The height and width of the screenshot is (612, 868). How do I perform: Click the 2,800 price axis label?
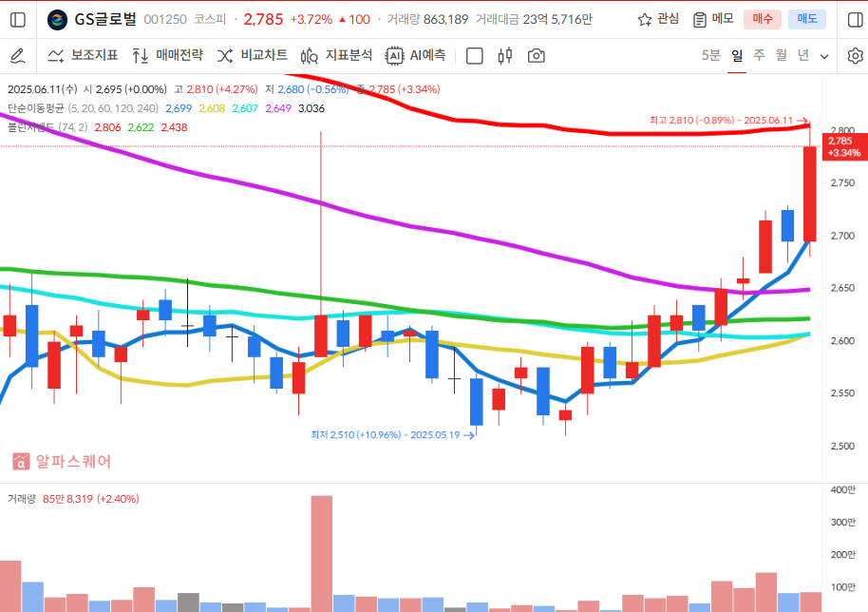pos(842,131)
